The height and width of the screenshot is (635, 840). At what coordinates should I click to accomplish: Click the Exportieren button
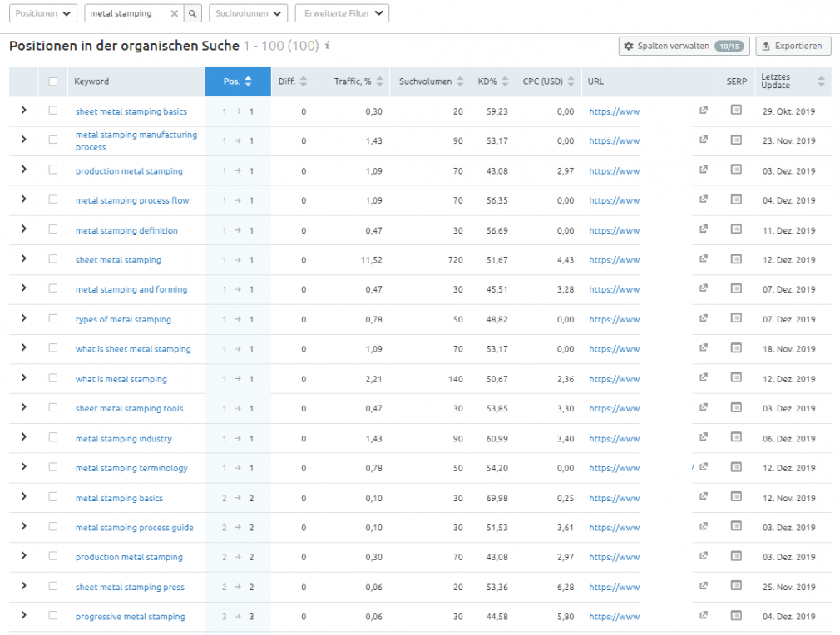pos(793,46)
